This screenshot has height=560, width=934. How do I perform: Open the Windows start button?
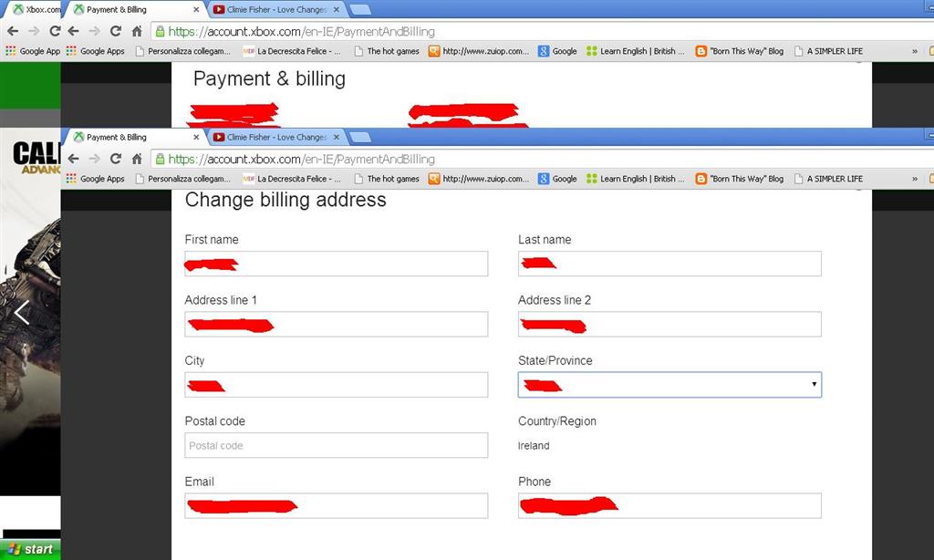(30, 549)
